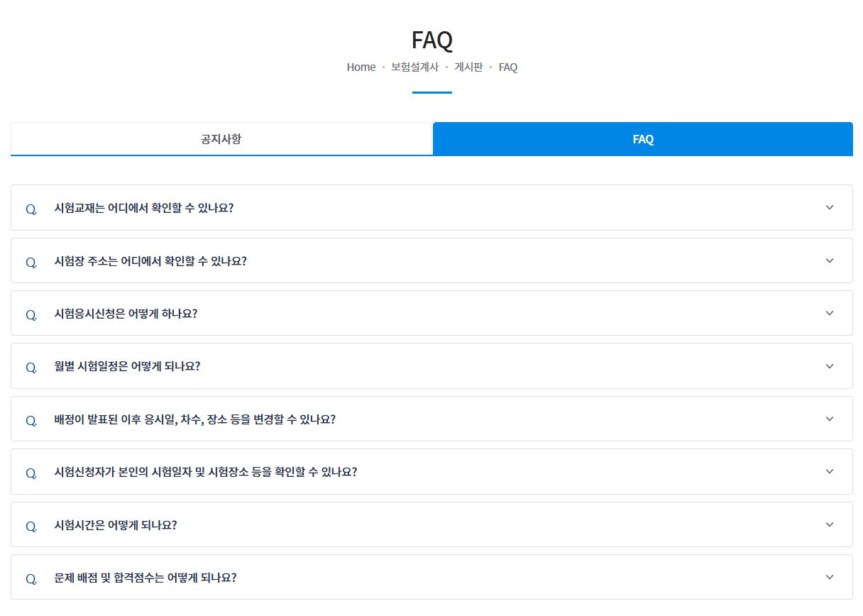Click the Q icon beside the 시험교재 question
863x616 pixels.
click(31, 208)
